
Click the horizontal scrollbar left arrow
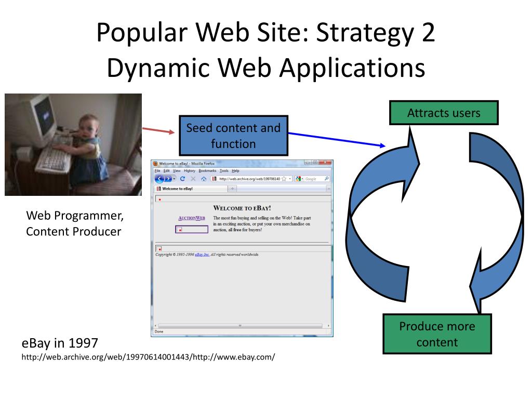point(155,326)
